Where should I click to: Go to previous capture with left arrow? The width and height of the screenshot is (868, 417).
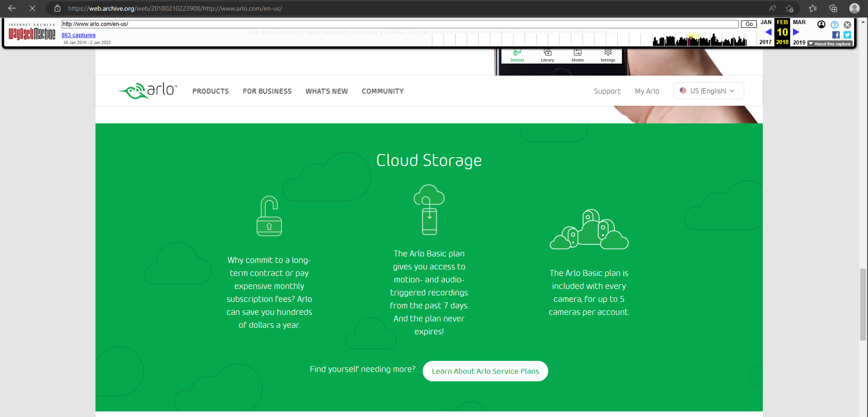click(x=768, y=32)
